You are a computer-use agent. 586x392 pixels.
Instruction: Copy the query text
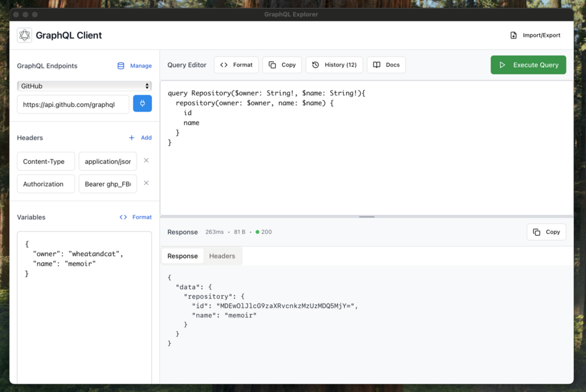click(282, 65)
